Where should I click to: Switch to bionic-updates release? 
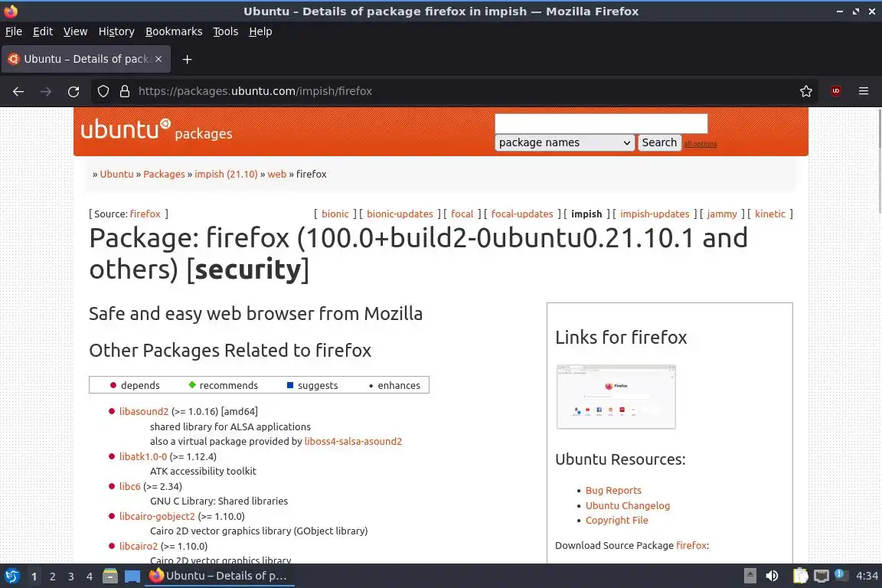(400, 214)
